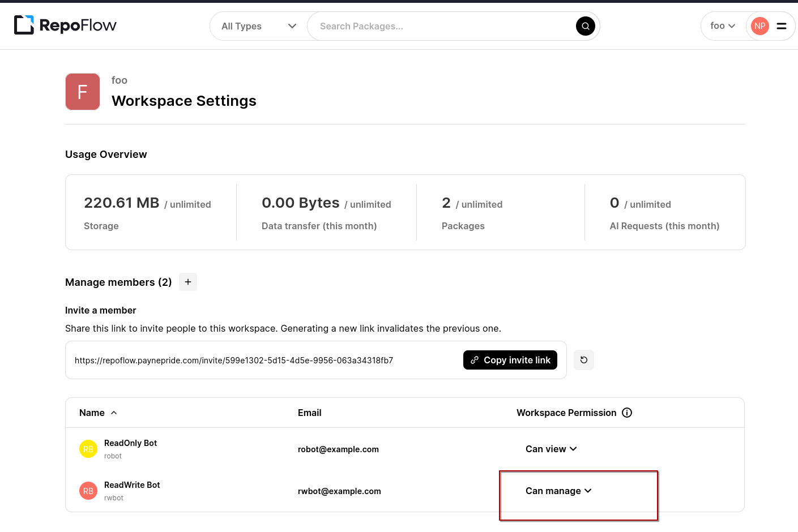Click the plus icon to add member
The height and width of the screenshot is (532, 798).
point(188,282)
